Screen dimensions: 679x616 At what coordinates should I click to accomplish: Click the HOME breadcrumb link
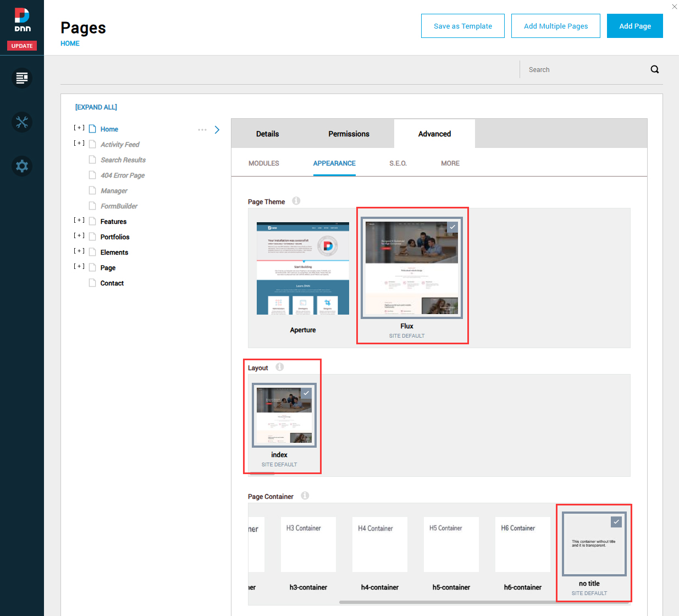pyautogui.click(x=70, y=43)
